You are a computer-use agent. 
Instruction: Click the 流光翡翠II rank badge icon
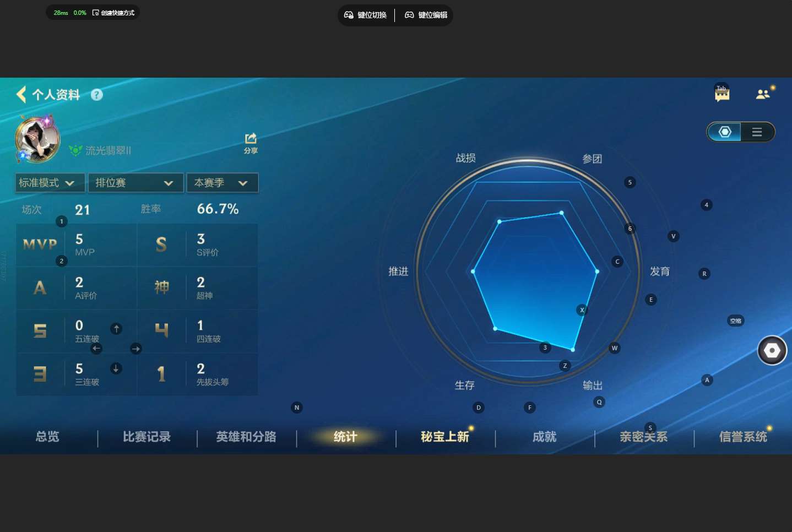click(75, 150)
